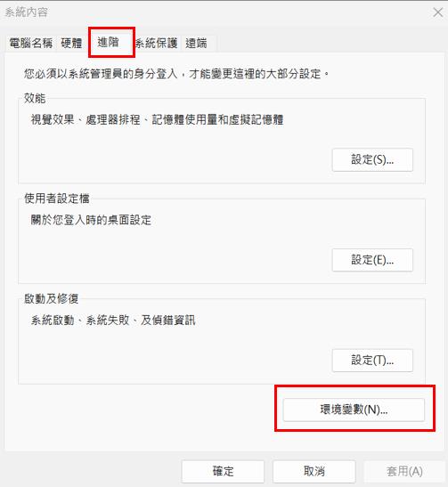Screen dimensions: 448x487
Task: Open performance 設定(S) button
Action: pos(372,159)
